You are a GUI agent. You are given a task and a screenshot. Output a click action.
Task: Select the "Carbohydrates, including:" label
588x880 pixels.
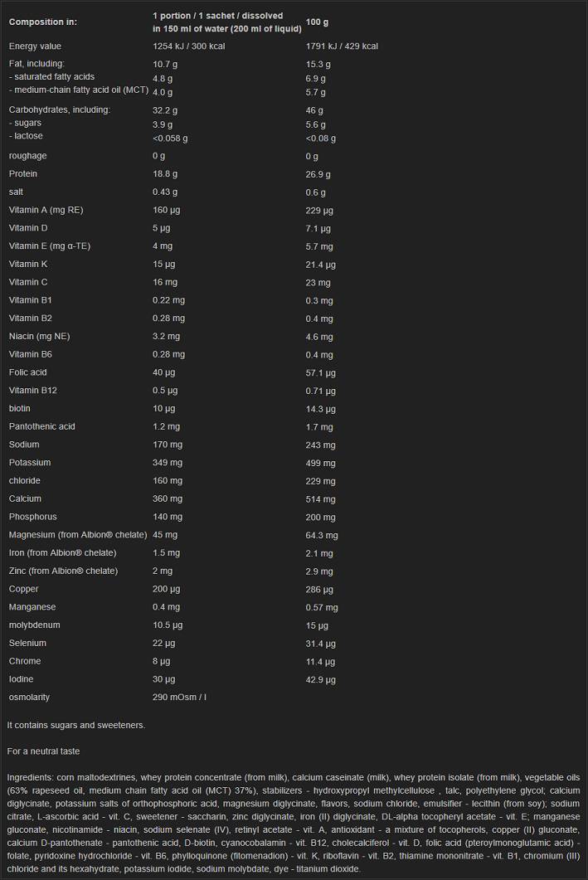[x=59, y=109]
